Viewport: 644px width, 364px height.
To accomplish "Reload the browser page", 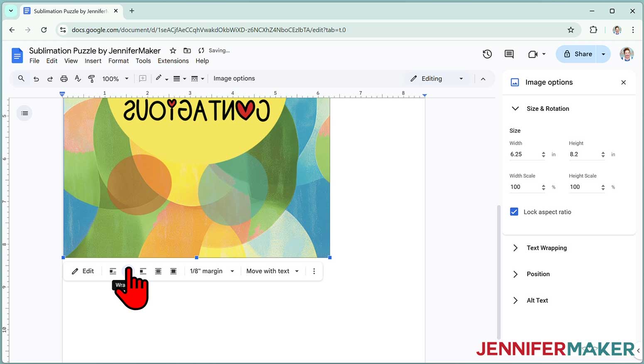I will coord(44,30).
